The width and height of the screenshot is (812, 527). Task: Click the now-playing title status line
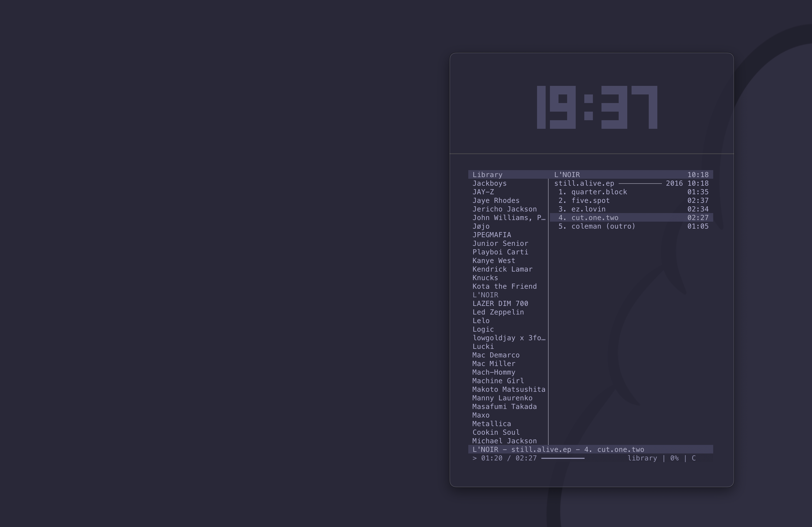pyautogui.click(x=590, y=450)
